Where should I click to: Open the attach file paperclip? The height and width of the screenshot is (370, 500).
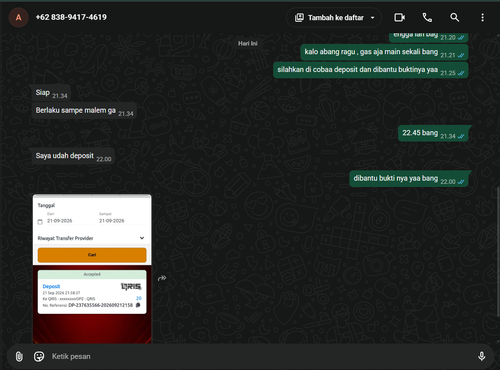click(x=19, y=356)
